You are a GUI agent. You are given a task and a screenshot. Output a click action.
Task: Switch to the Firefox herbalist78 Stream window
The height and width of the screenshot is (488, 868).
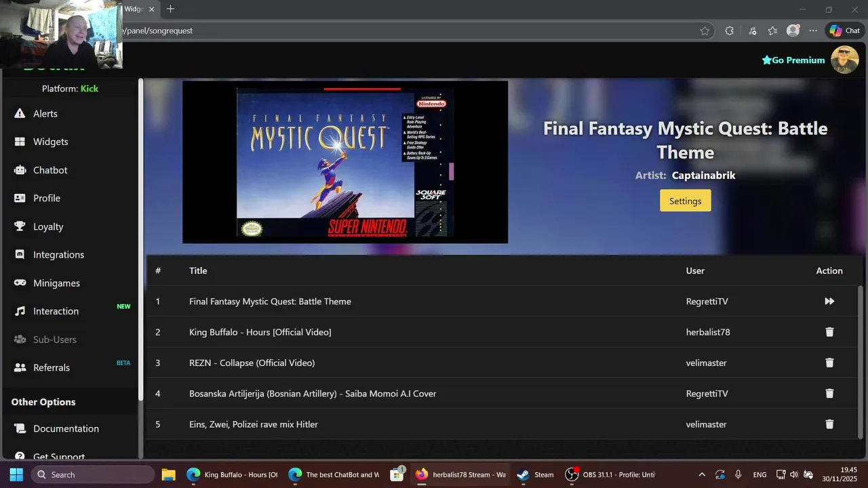point(461,474)
